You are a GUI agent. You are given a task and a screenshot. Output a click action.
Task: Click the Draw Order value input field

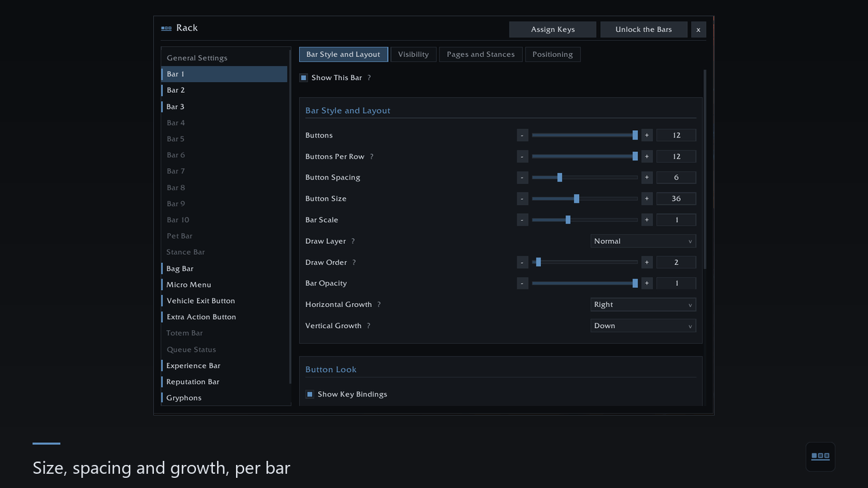[x=676, y=262]
